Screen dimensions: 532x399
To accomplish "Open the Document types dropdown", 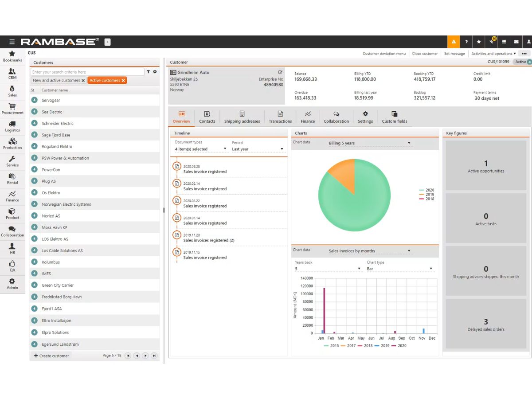I will pos(201,149).
